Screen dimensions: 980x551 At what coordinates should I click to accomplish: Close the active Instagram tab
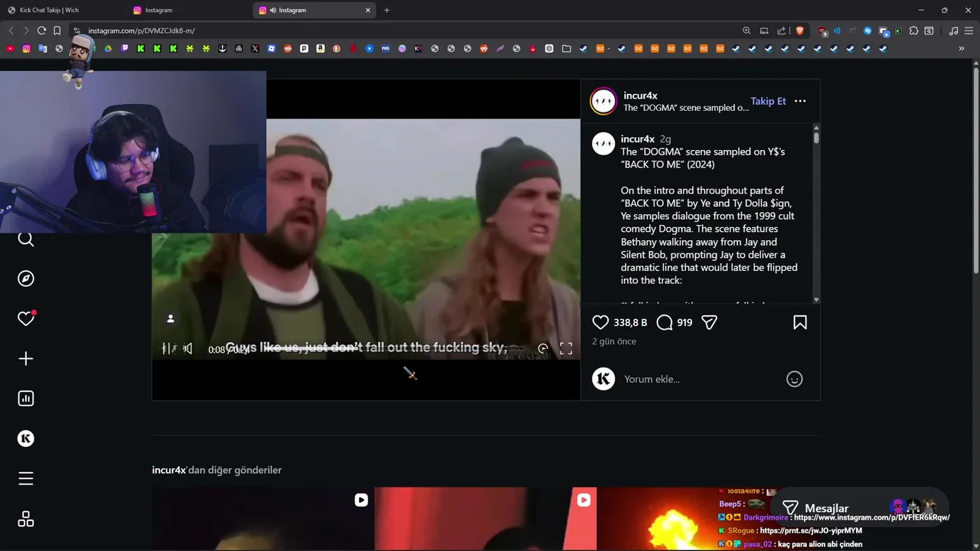pyautogui.click(x=368, y=10)
